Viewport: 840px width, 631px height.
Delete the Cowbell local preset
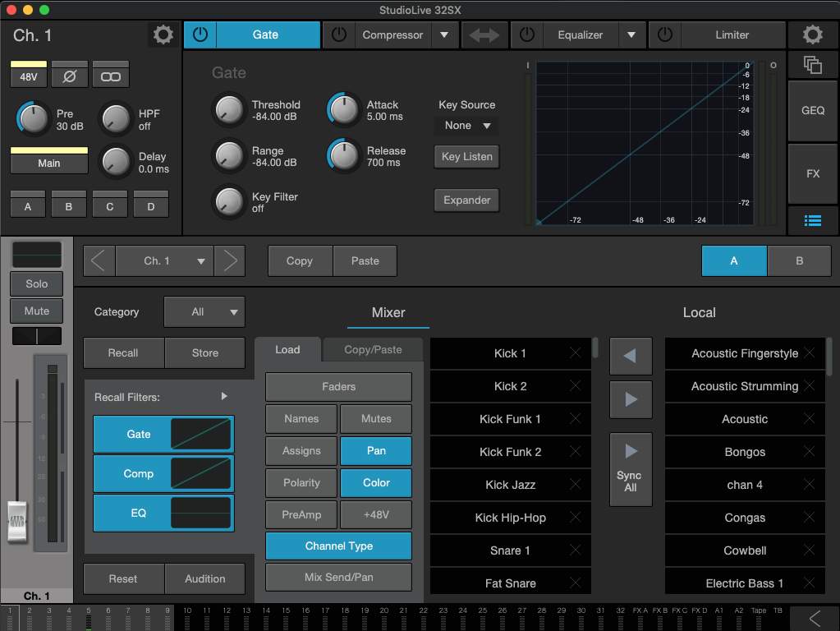click(809, 550)
